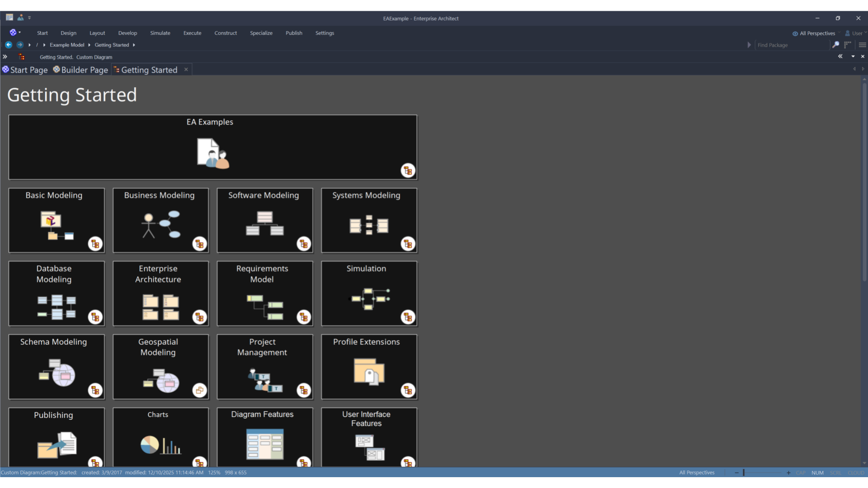Screen dimensions: 868x488
Task: Click the image icon in the Quick Access toolbar
Action: point(21,17)
